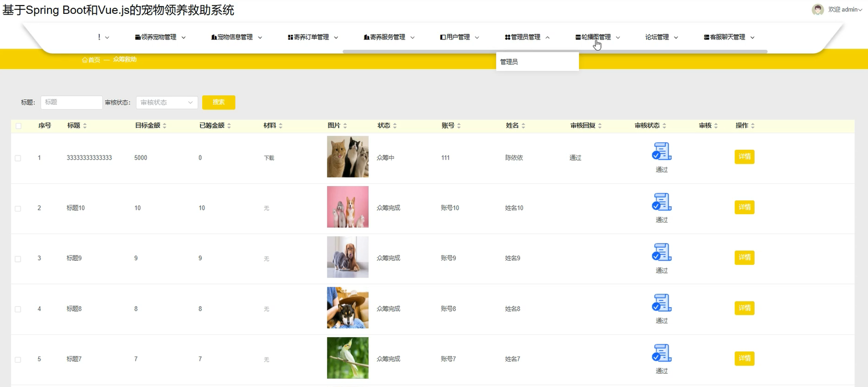Open 详情 for 标题9 row
The width and height of the screenshot is (868, 387).
[744, 257]
